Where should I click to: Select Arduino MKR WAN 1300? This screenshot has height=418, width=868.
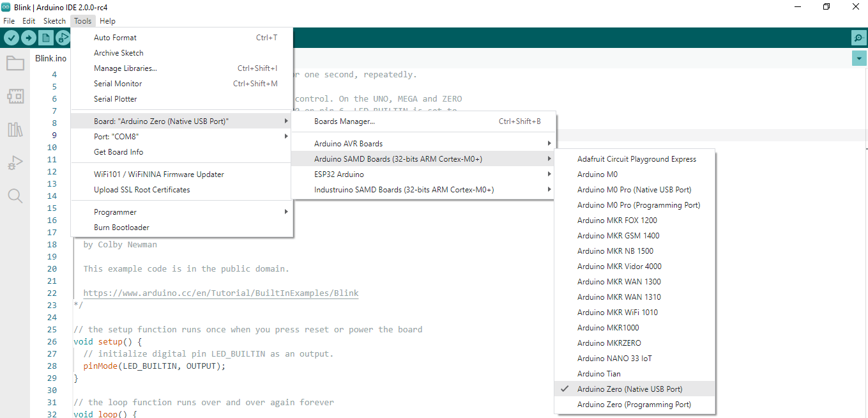click(x=635, y=282)
